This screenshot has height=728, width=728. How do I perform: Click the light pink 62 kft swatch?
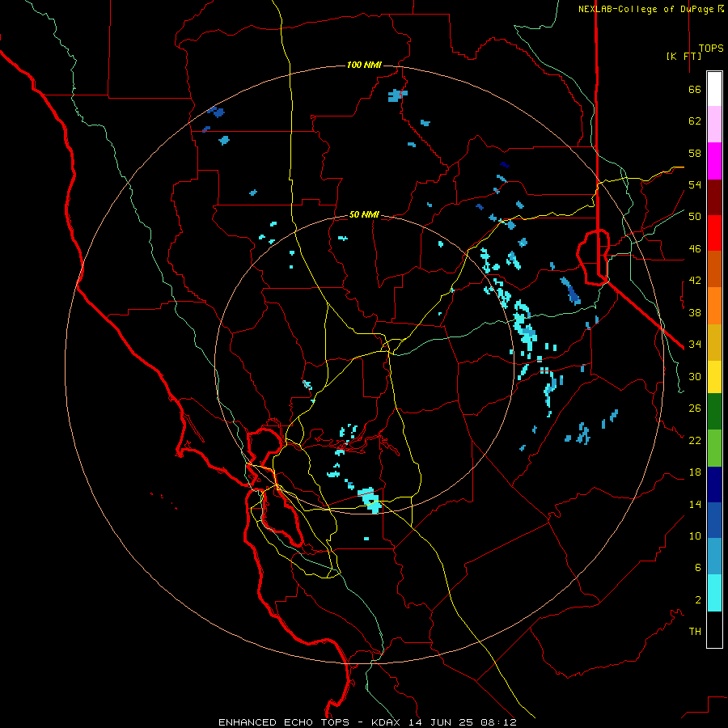pos(714,124)
